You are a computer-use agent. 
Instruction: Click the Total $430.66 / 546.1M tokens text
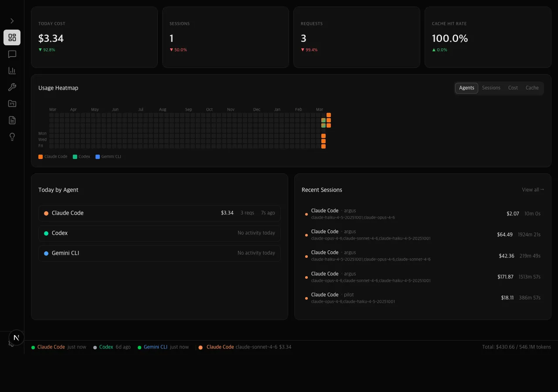coord(517,347)
